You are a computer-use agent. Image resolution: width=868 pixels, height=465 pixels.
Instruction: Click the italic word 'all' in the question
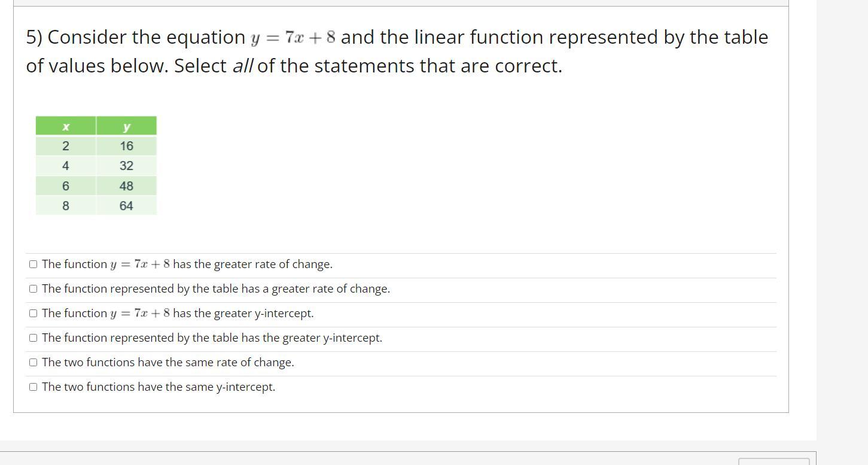243,66
